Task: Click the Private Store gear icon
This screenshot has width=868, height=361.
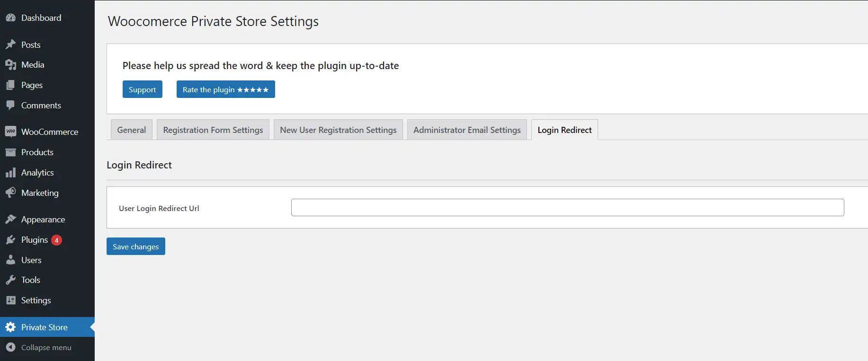Action: point(10,327)
